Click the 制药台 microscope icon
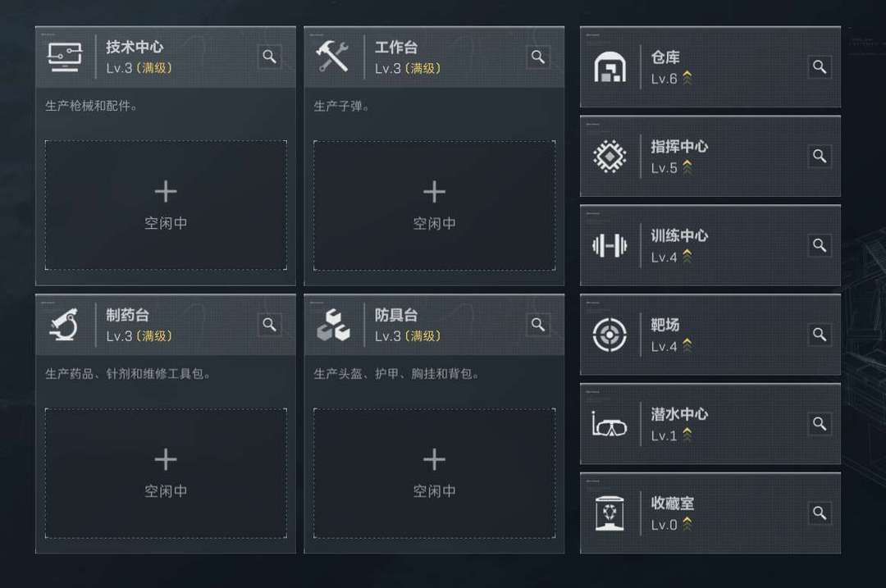 click(65, 325)
